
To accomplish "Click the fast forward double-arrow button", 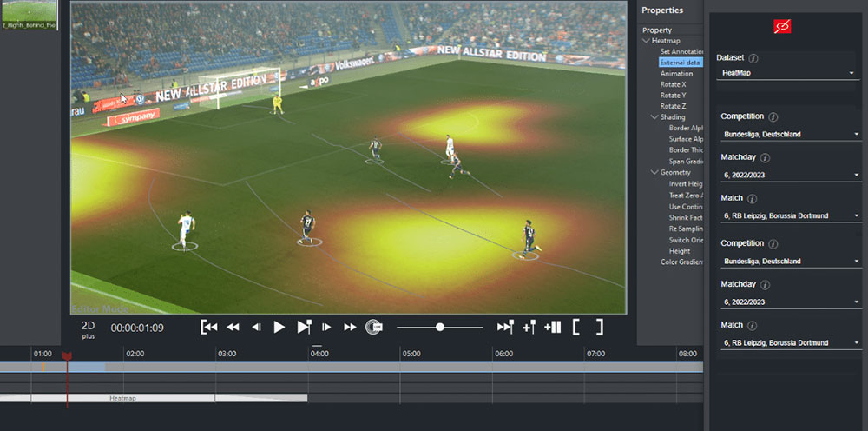I will [350, 327].
